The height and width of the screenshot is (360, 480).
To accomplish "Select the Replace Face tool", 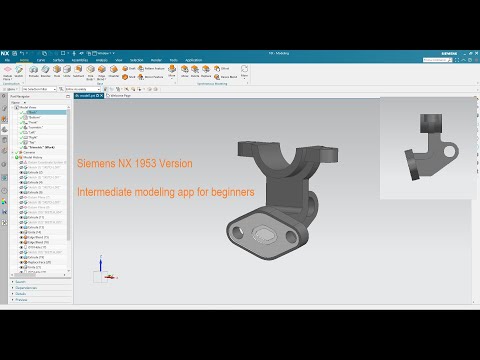I will pos(206,71).
